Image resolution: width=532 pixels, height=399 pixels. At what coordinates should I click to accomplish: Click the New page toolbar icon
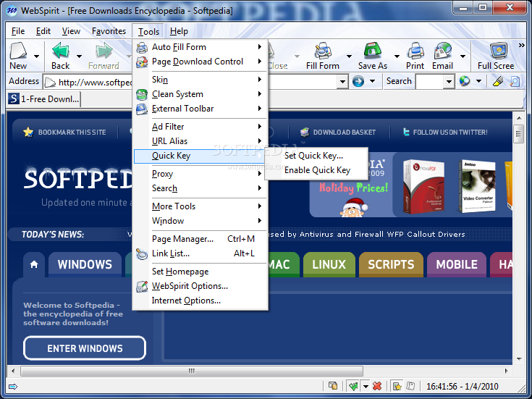(x=18, y=51)
